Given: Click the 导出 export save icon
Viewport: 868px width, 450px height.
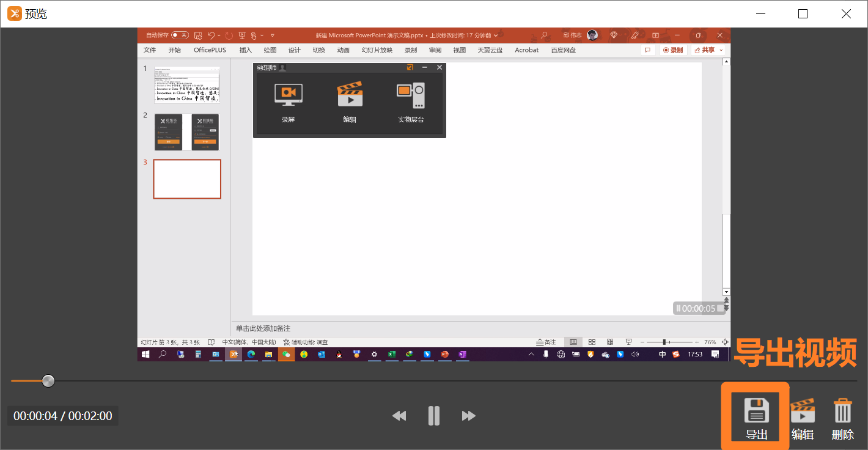Looking at the screenshot, I should (756, 411).
